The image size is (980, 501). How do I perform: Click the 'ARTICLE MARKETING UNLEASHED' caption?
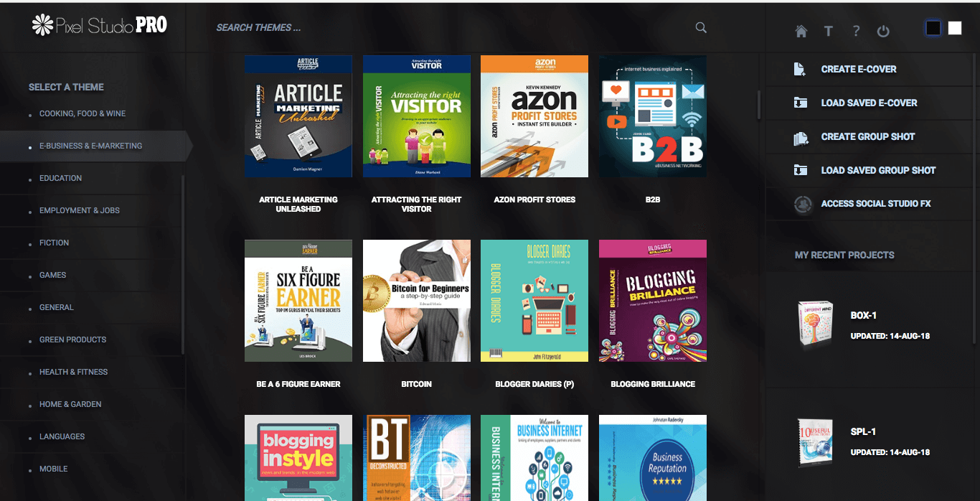tap(298, 205)
